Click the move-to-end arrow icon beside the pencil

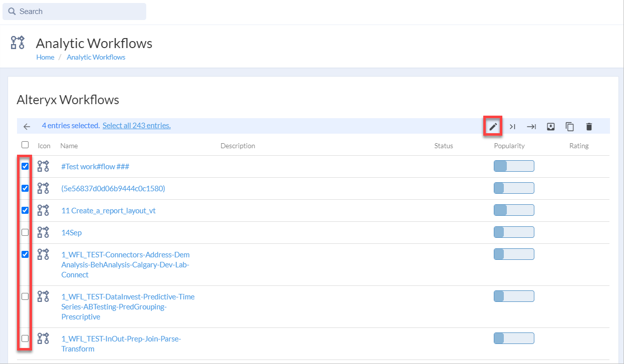[x=512, y=127]
